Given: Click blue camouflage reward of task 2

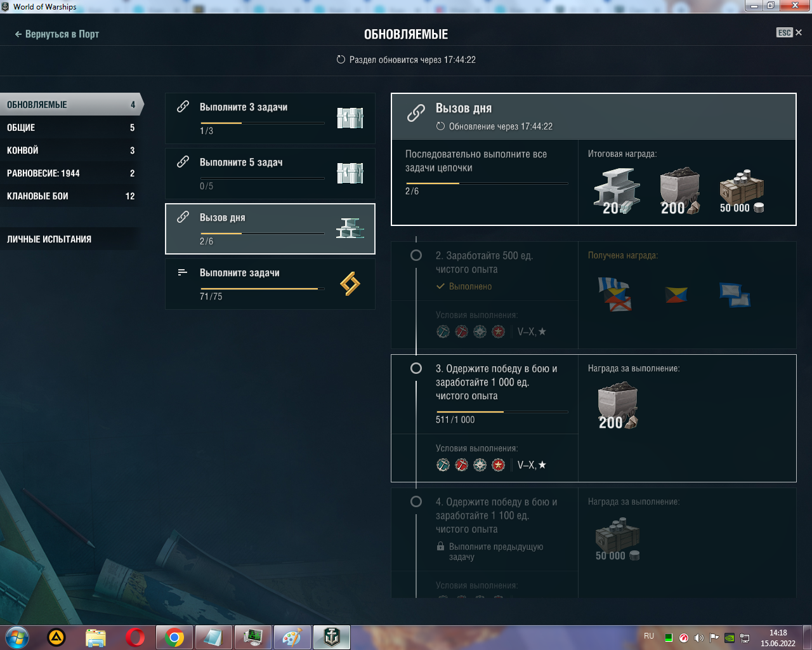Looking at the screenshot, I should click(735, 295).
